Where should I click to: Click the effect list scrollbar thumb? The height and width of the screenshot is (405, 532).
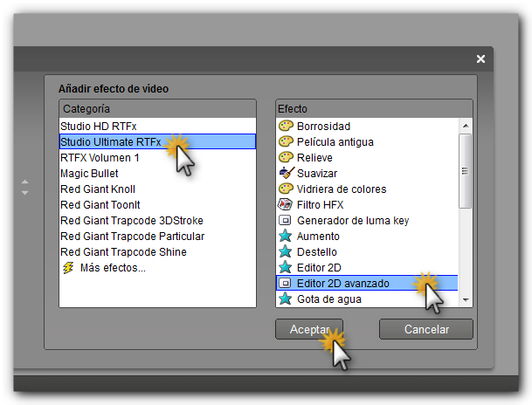click(x=465, y=171)
